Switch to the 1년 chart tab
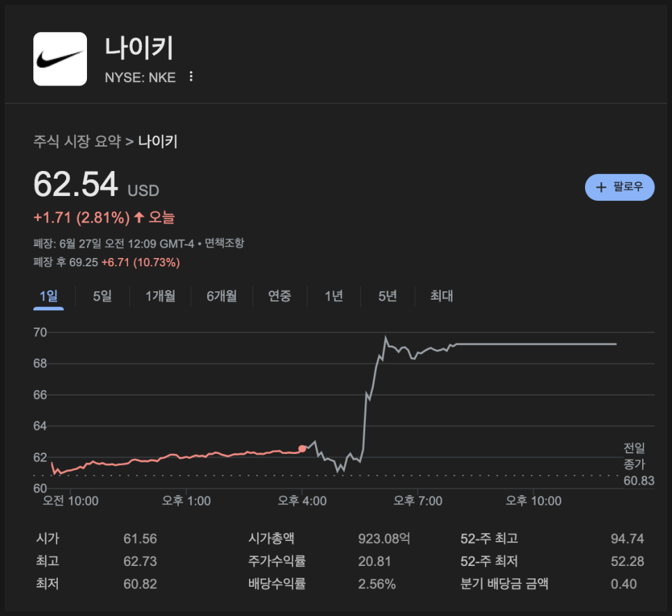The height and width of the screenshot is (616, 672). pos(334,296)
